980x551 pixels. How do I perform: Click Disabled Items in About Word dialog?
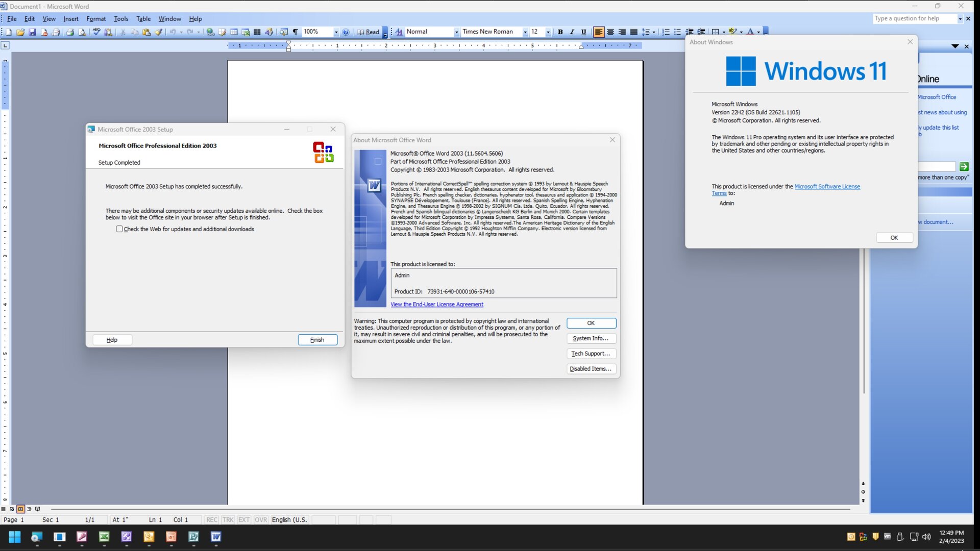[x=591, y=369]
